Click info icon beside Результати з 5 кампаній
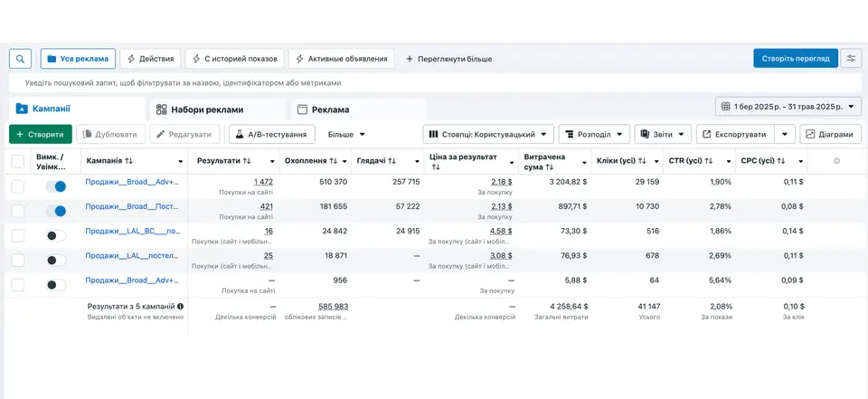This screenshot has width=868, height=399. (x=181, y=306)
